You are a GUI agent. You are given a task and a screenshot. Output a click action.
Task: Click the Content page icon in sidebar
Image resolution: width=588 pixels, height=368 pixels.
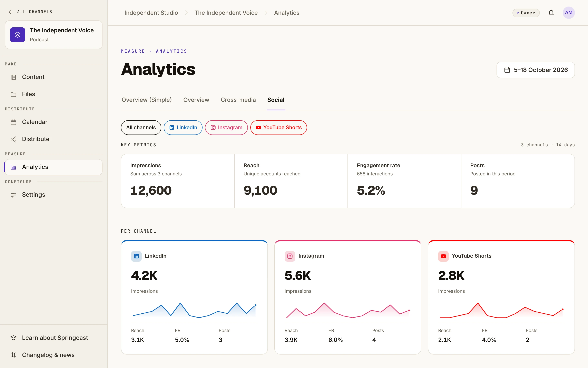pos(14,77)
